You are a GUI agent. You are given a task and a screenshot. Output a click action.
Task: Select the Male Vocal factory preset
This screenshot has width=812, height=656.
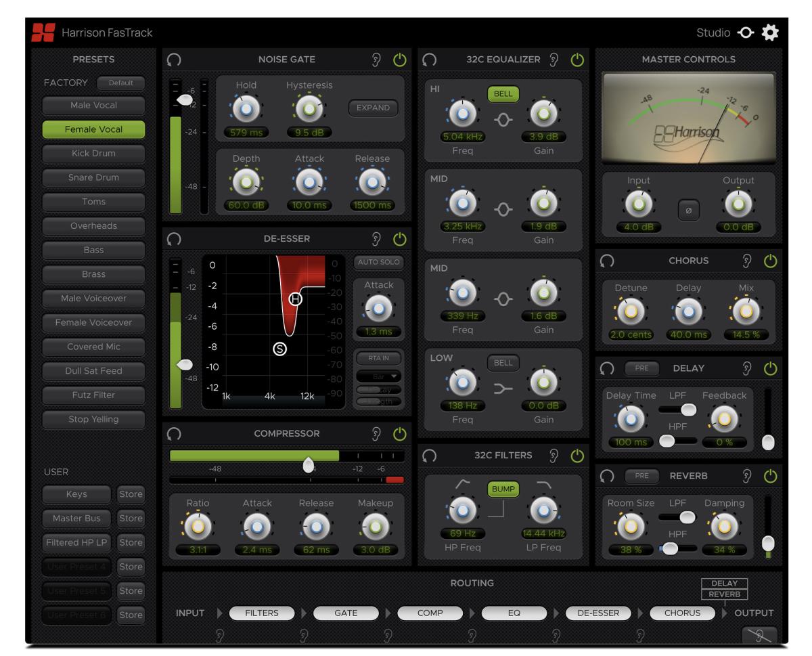pyautogui.click(x=93, y=106)
